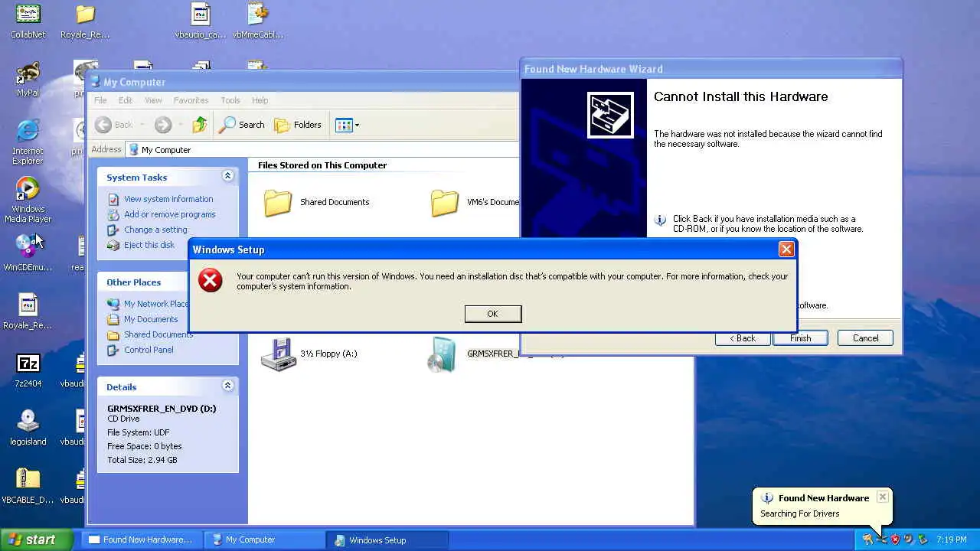The image size is (980, 551).
Task: Open the Tools menu in My Computer
Action: (230, 100)
